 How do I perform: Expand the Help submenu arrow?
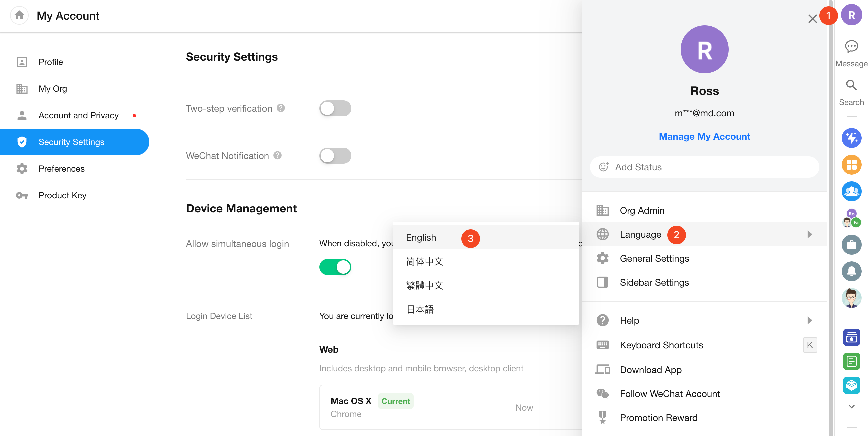tap(810, 320)
